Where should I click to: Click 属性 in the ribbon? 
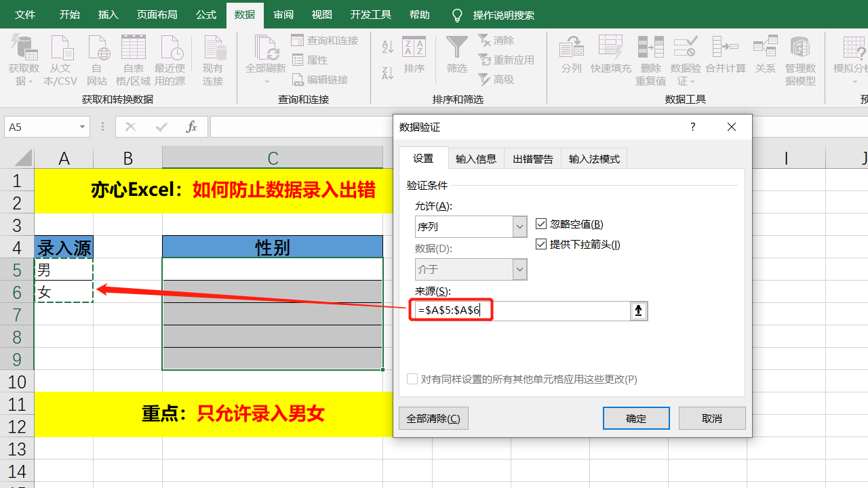click(x=310, y=60)
